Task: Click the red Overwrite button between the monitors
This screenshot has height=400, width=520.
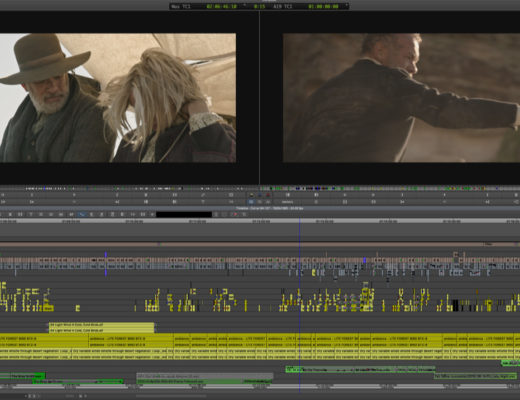Action: (268, 195)
